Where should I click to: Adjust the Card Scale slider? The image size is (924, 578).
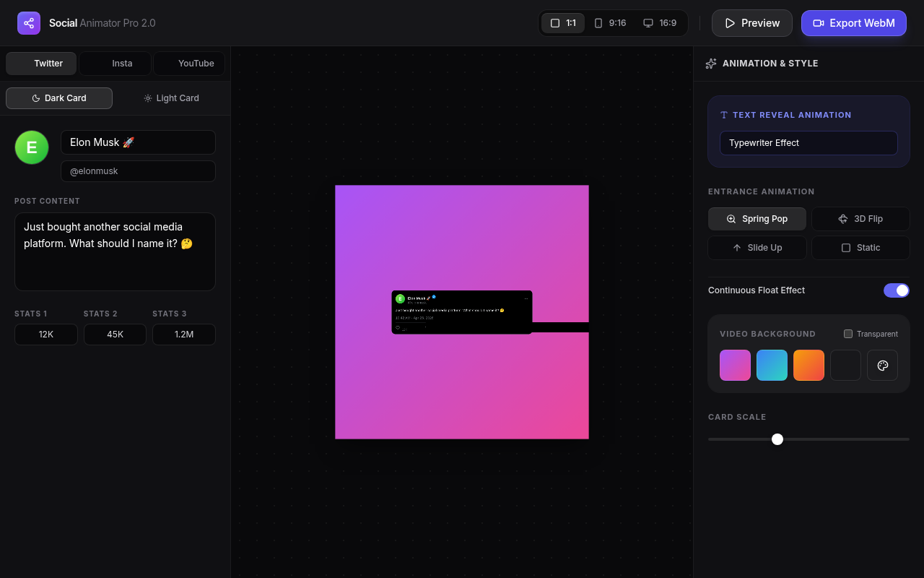777,439
